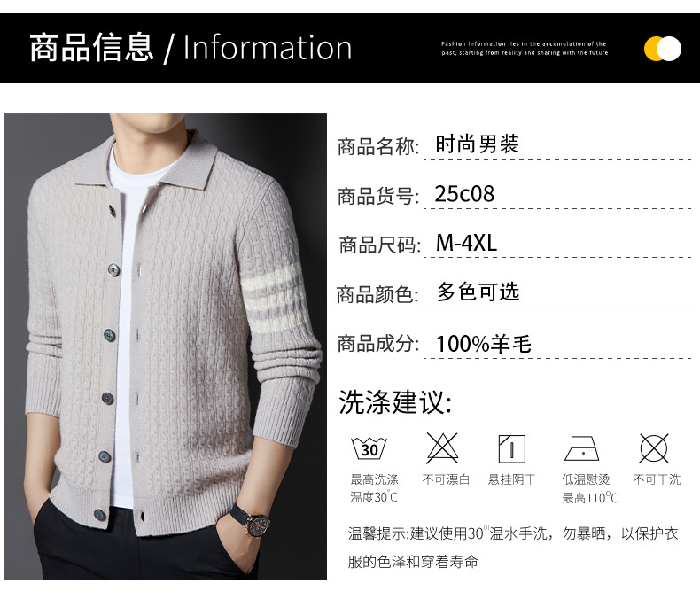700x607 pixels.
Task: Click the 洗涤建议 heading
Action: click(395, 402)
